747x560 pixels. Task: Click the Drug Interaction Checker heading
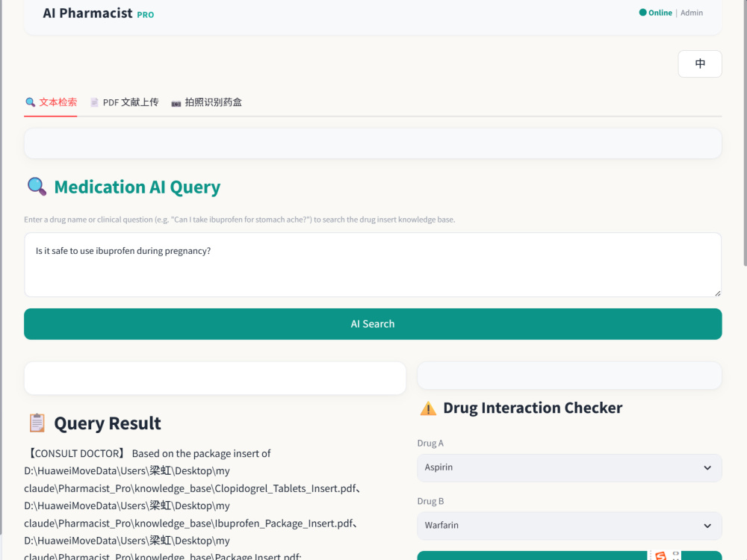point(533,408)
